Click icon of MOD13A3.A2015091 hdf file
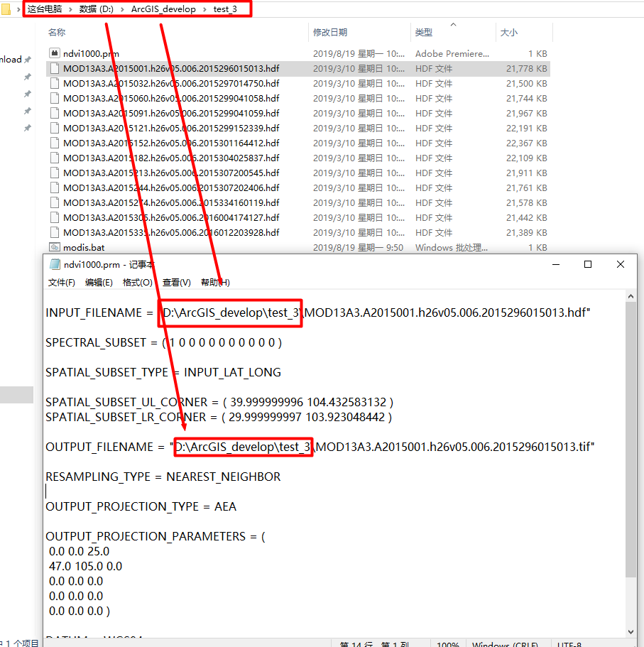The width and height of the screenshot is (644, 647). pyautogui.click(x=55, y=113)
